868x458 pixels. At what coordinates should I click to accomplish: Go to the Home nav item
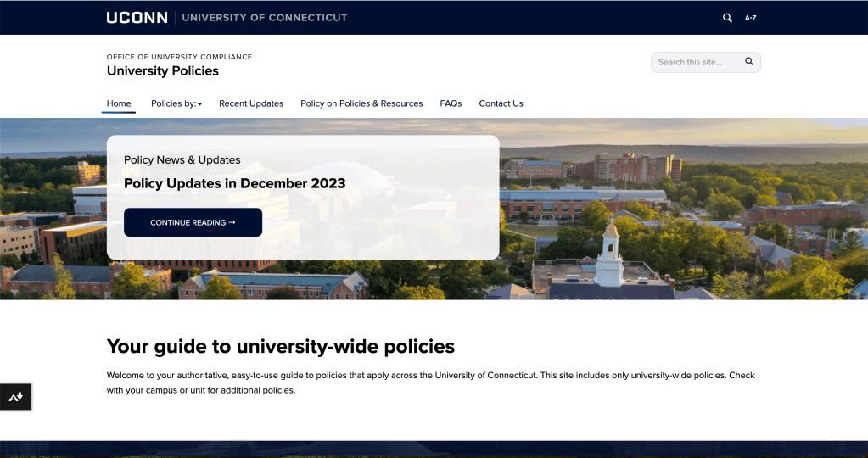pyautogui.click(x=119, y=103)
